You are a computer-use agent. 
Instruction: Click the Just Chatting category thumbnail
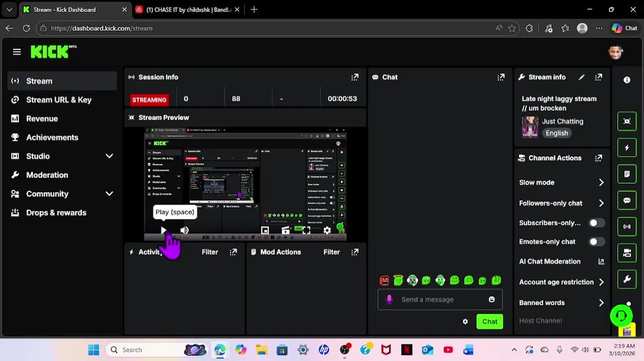pyautogui.click(x=530, y=127)
